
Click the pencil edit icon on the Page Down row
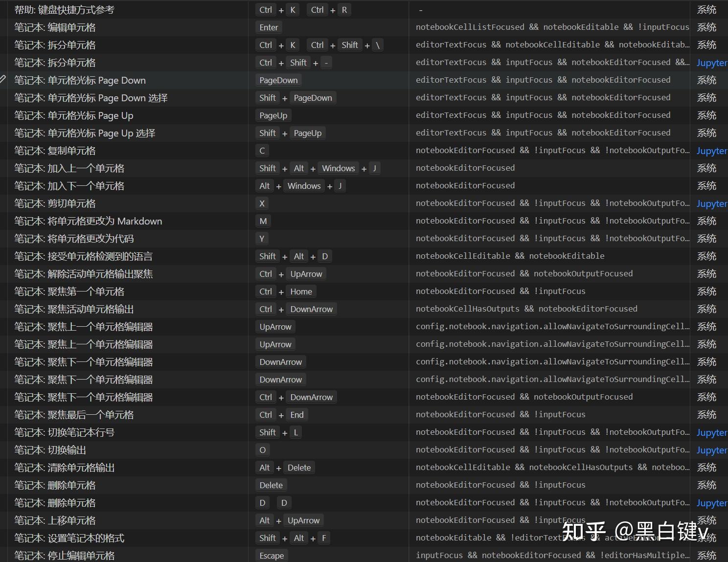(x=4, y=80)
